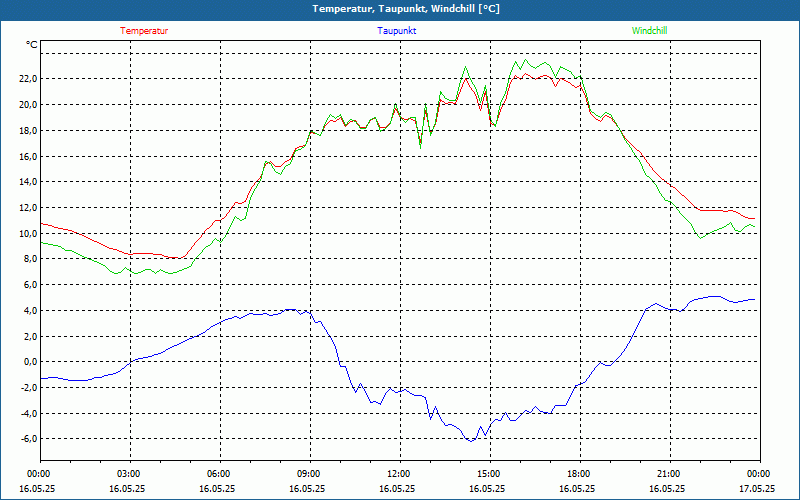800x500 pixels.
Task: Click the Taupunkt minimum point near -6 °C
Action: click(x=471, y=441)
